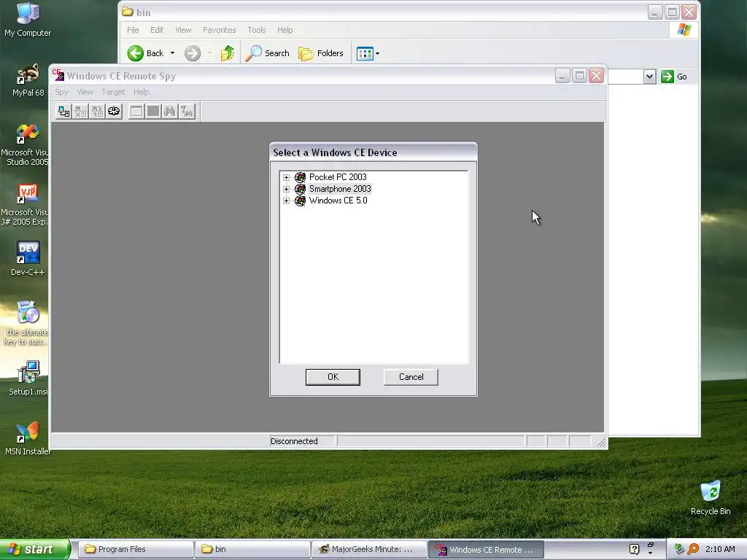
Task: Open the Back history dropdown arrow
Action: pyautogui.click(x=172, y=53)
